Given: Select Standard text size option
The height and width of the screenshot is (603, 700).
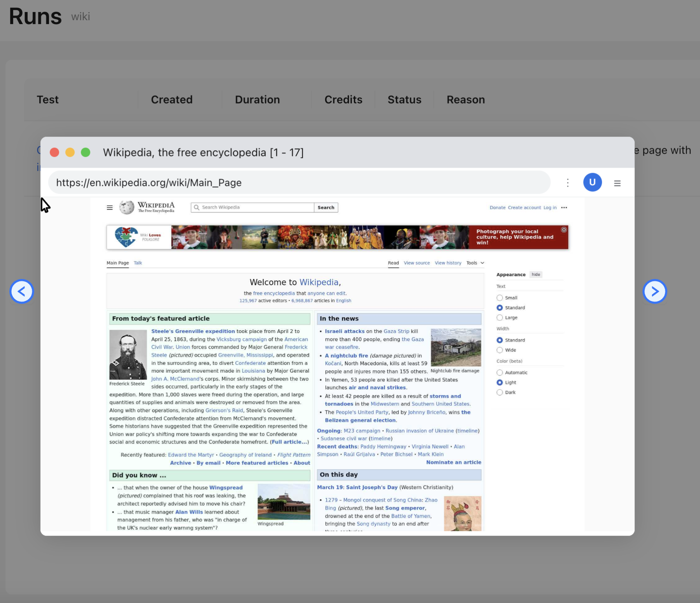Looking at the screenshot, I should (x=500, y=308).
